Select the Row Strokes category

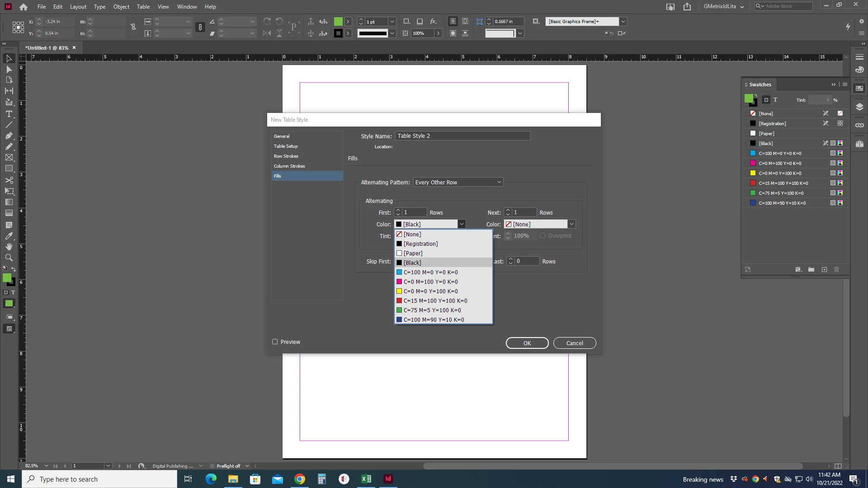pos(286,156)
